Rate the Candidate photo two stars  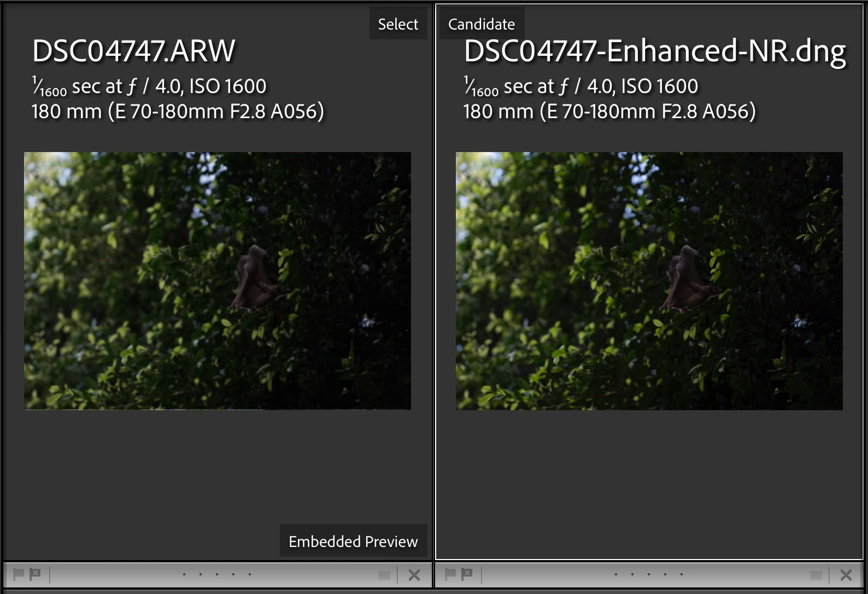(632, 574)
